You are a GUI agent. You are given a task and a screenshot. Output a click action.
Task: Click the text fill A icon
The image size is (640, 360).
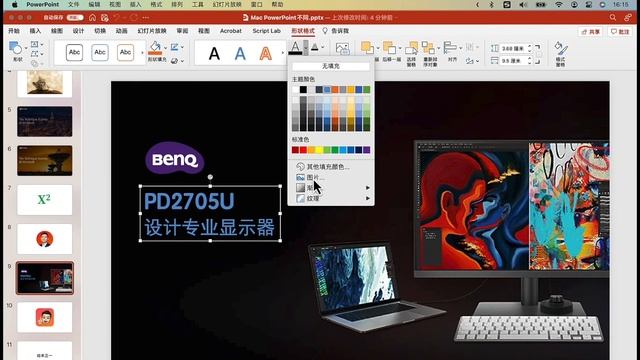click(x=295, y=48)
